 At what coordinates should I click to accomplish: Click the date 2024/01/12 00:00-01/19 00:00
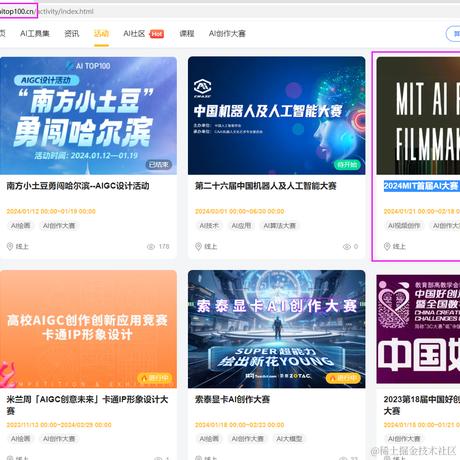(51, 211)
